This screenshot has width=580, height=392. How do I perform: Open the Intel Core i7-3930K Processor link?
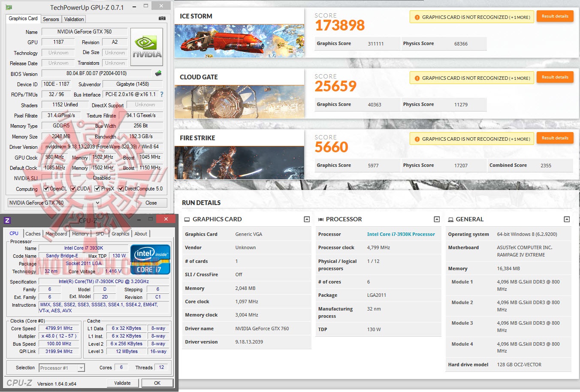coord(401,234)
